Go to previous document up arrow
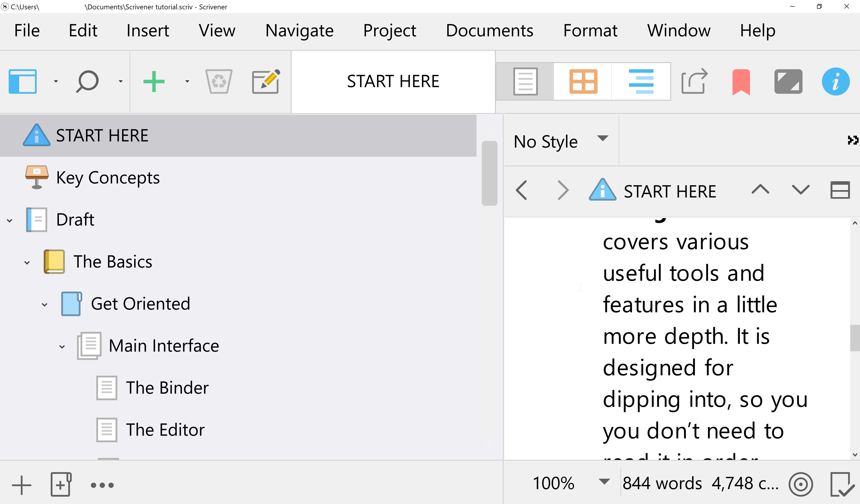The height and width of the screenshot is (504, 860). point(760,189)
